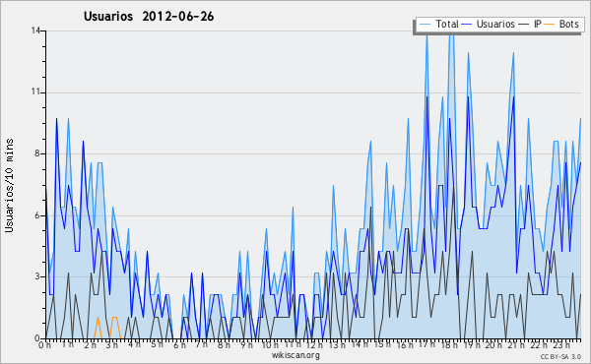The height and width of the screenshot is (364, 591).
Task: Click the '8 h' x-axis label
Action: pyautogui.click(x=224, y=344)
